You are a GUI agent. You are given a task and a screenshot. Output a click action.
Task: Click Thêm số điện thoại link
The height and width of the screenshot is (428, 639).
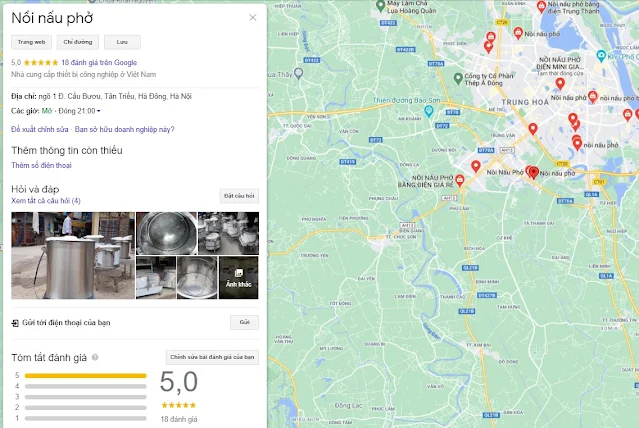click(41, 165)
